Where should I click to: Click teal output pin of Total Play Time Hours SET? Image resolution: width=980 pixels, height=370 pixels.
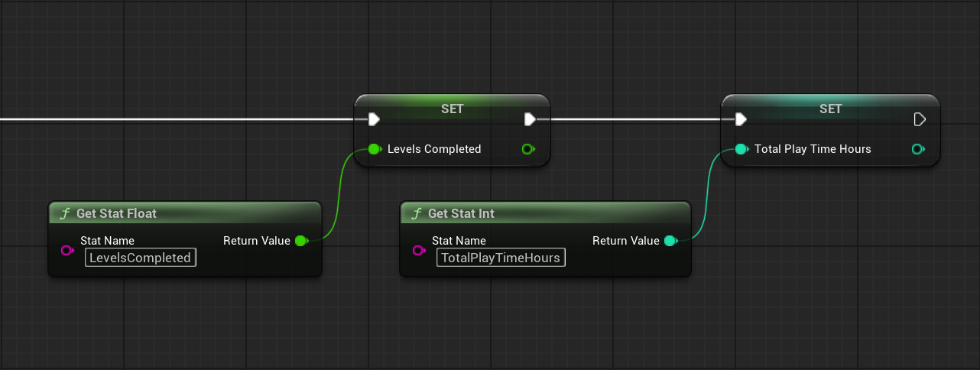pos(918,149)
